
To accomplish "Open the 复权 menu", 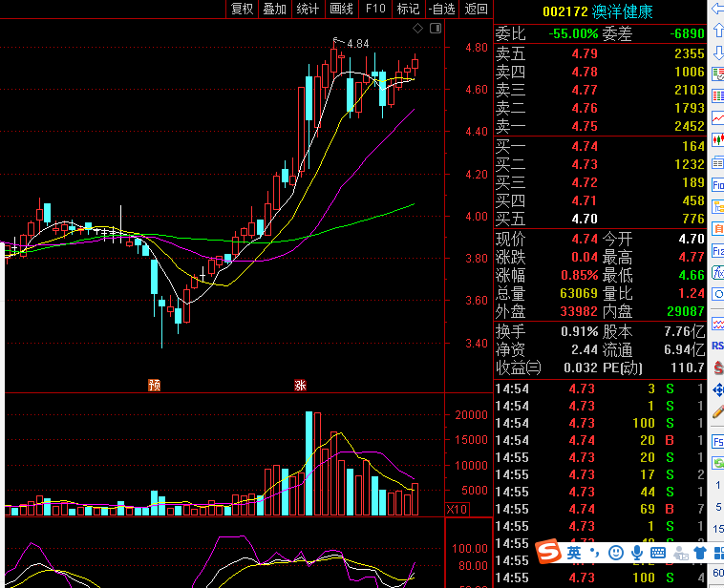I will [243, 9].
